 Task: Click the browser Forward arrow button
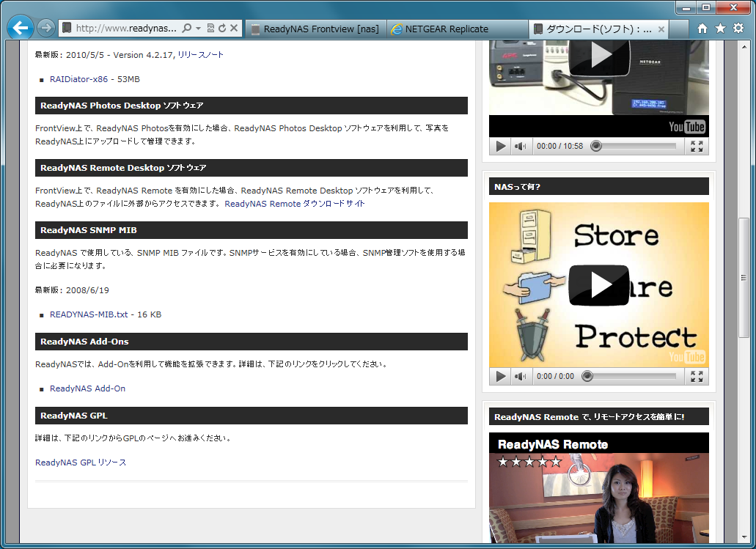point(45,28)
